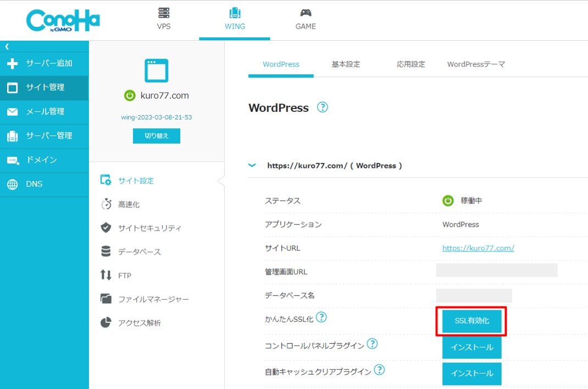Click the SSL有効化 button
Screen dimensions: 588x389
click(471, 321)
